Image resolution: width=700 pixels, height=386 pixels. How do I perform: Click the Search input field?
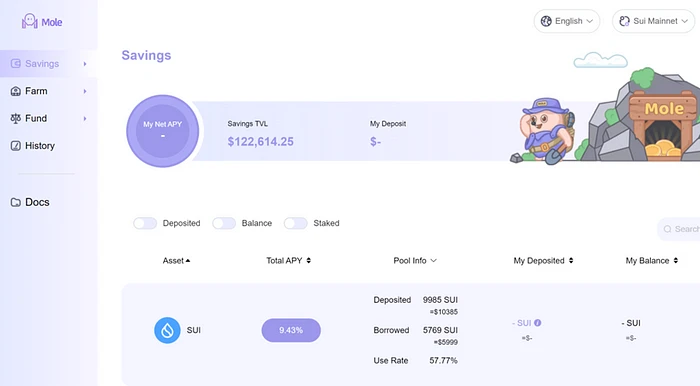679,229
